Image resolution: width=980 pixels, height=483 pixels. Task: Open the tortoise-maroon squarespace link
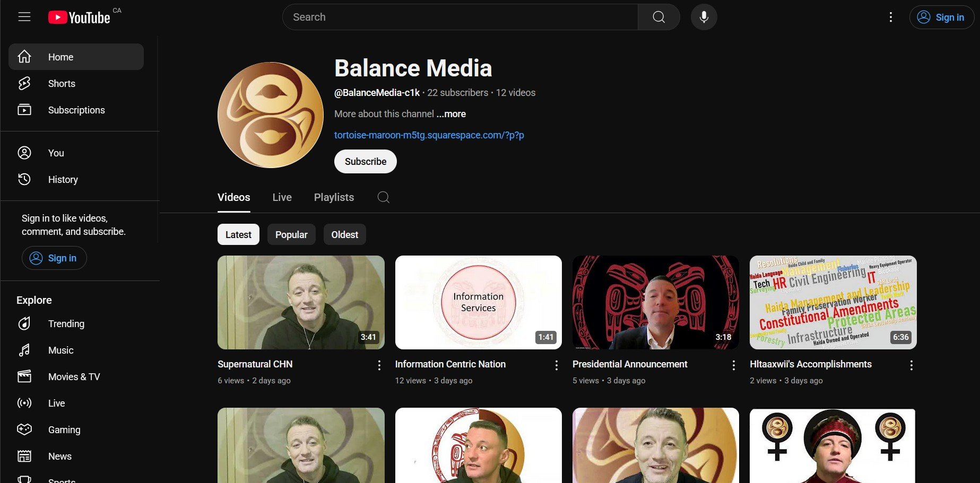429,135
